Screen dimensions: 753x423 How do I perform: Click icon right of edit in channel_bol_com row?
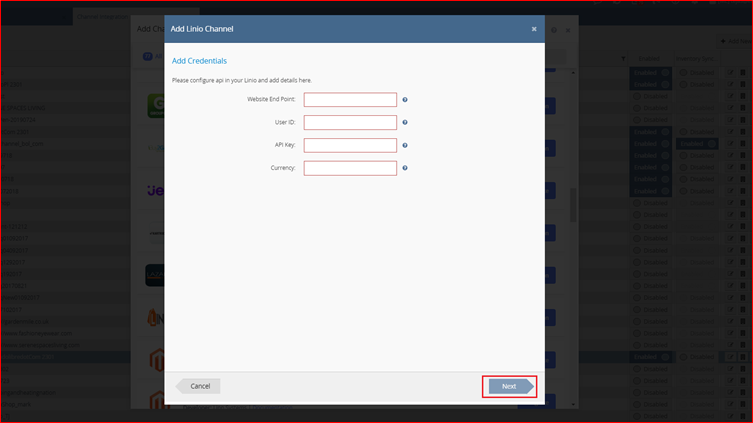pos(742,144)
